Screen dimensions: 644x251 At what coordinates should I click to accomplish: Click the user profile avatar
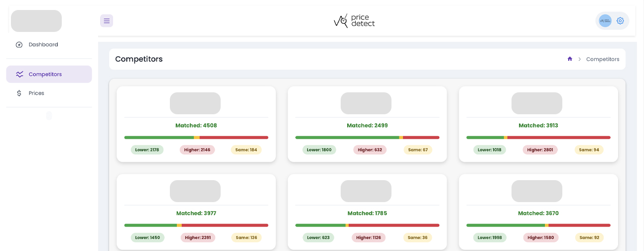(x=605, y=21)
